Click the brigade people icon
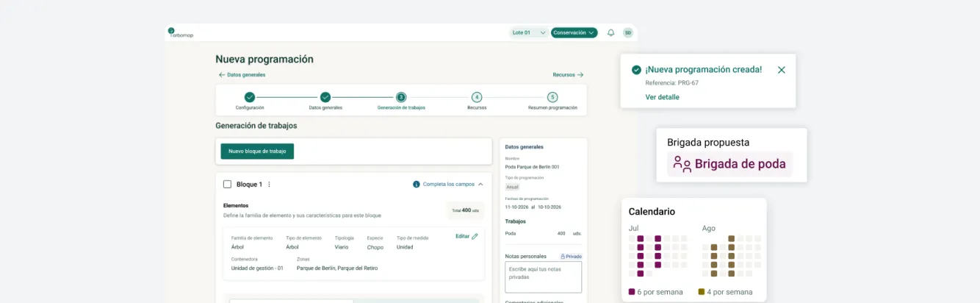The height and width of the screenshot is (303, 980). click(x=682, y=164)
